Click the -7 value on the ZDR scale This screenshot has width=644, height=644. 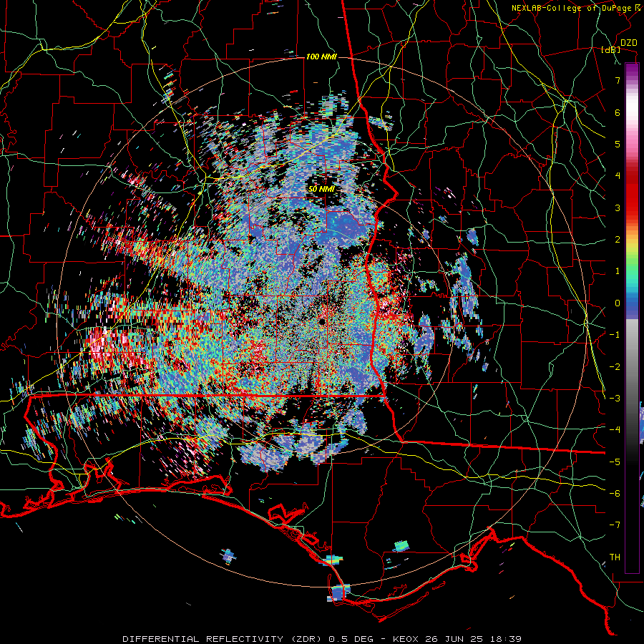615,525
